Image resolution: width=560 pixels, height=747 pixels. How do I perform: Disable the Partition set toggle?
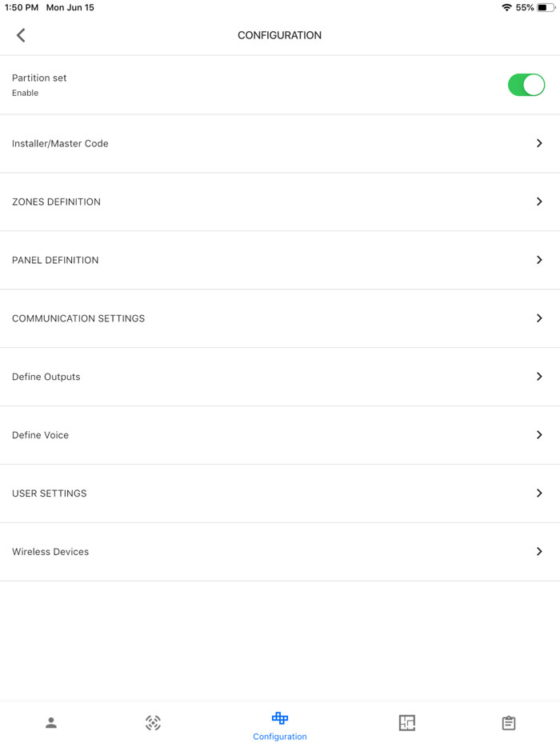pos(526,85)
